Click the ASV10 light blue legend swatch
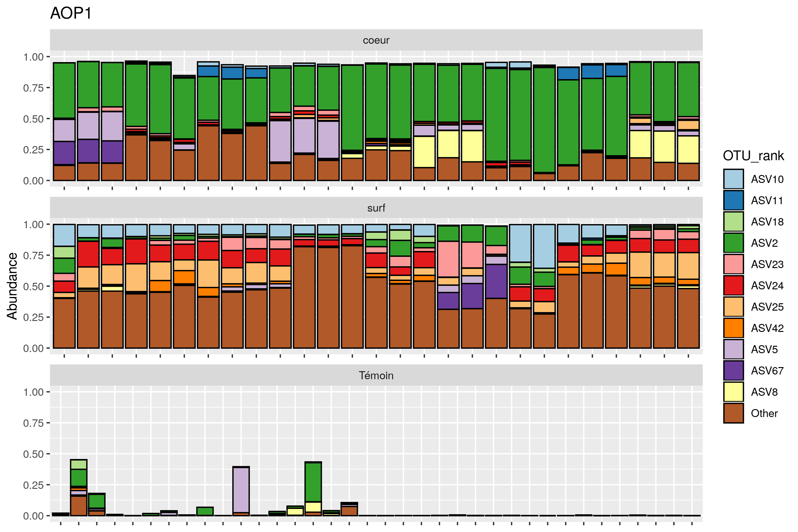The height and width of the screenshot is (532, 798). tap(733, 179)
